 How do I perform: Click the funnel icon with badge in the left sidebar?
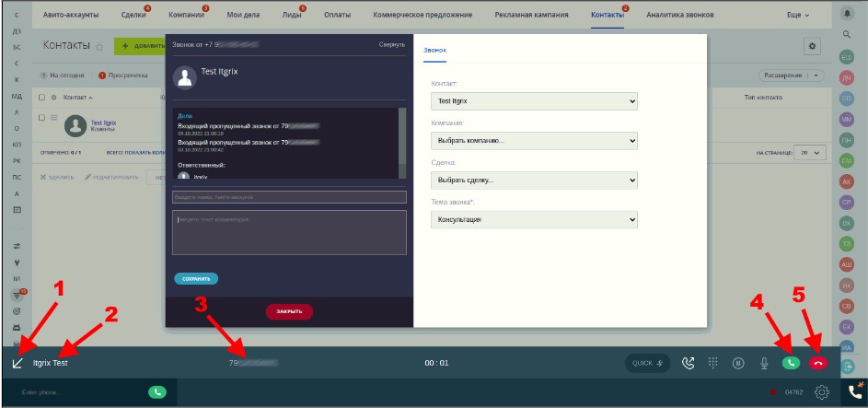[x=17, y=296]
